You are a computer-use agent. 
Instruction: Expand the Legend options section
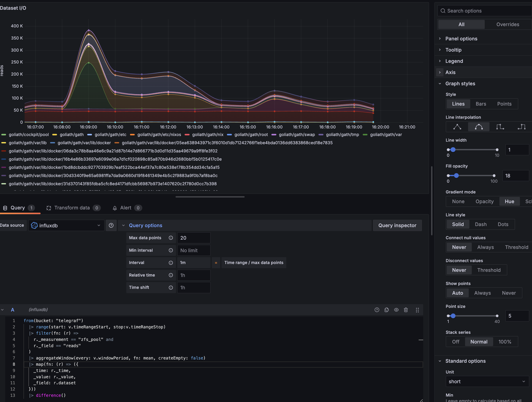tap(454, 61)
